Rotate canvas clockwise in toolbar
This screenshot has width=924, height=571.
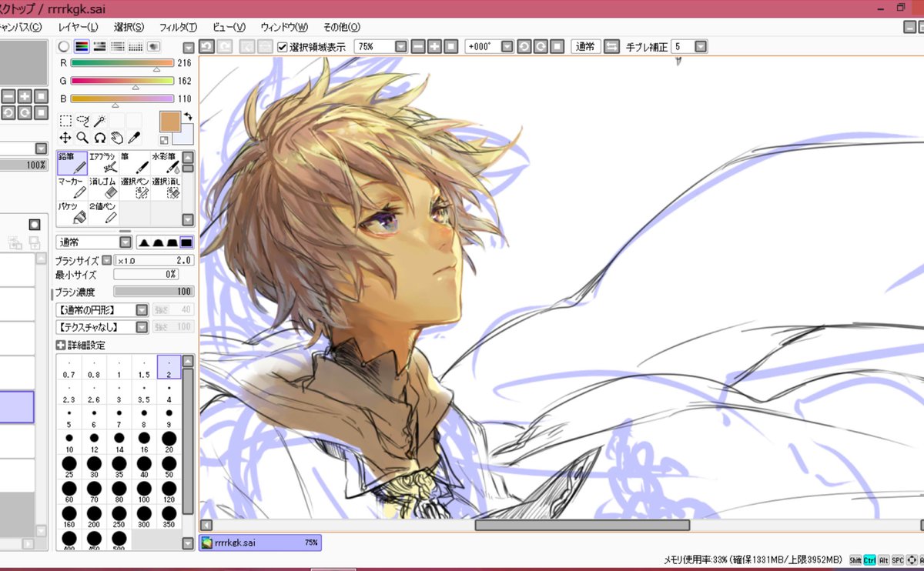click(541, 47)
